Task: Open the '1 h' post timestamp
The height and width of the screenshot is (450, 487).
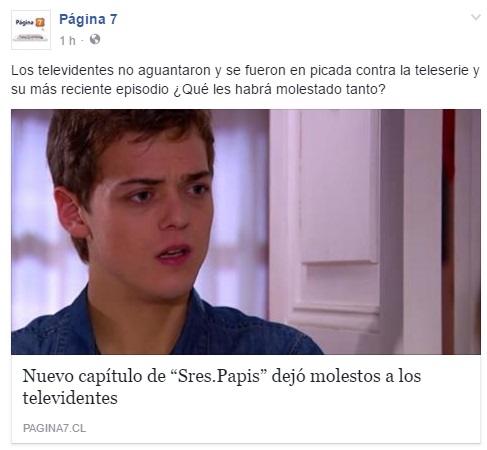Action: click(x=67, y=40)
